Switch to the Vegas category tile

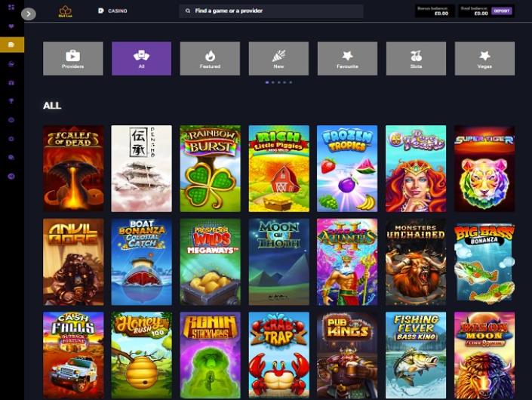click(484, 58)
